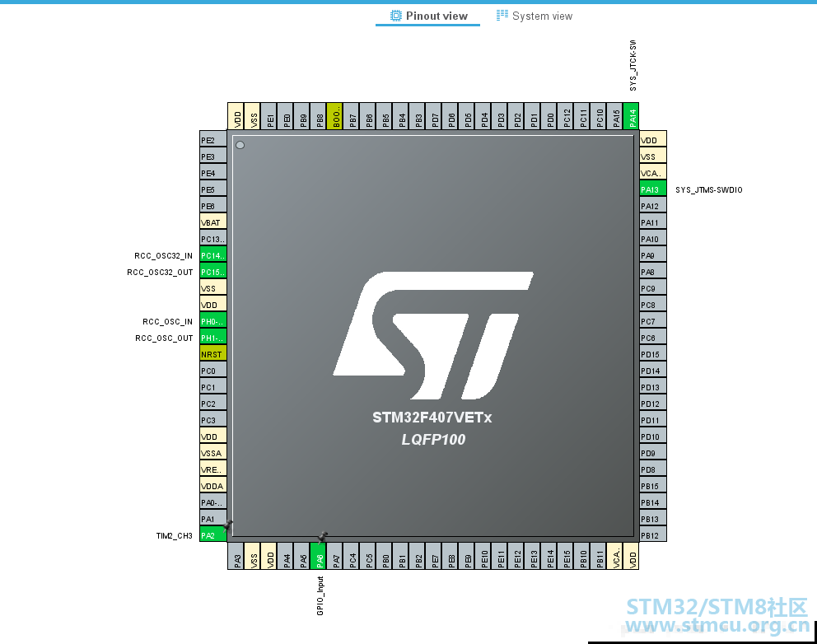Select the PC15 oscillator output pin
The height and width of the screenshot is (644, 817).
213,272
